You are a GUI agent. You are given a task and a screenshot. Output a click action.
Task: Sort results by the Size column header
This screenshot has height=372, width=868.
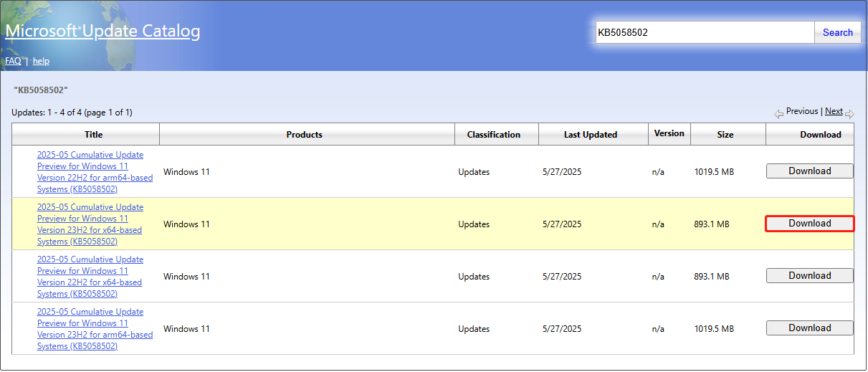(x=725, y=134)
